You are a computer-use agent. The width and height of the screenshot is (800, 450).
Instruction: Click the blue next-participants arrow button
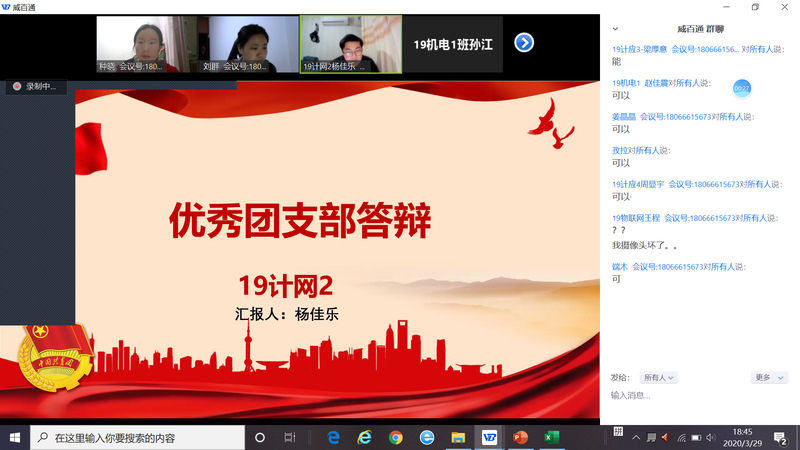(523, 42)
